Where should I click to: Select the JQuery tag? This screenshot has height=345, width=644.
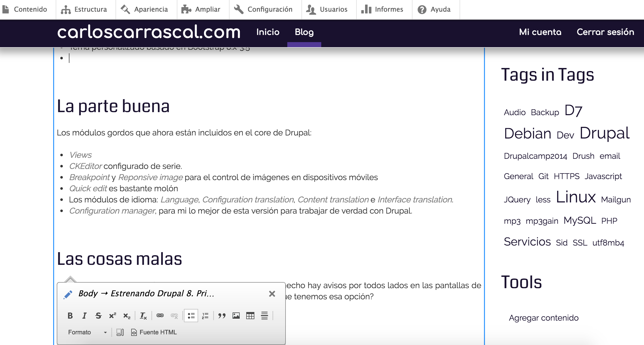517,200
